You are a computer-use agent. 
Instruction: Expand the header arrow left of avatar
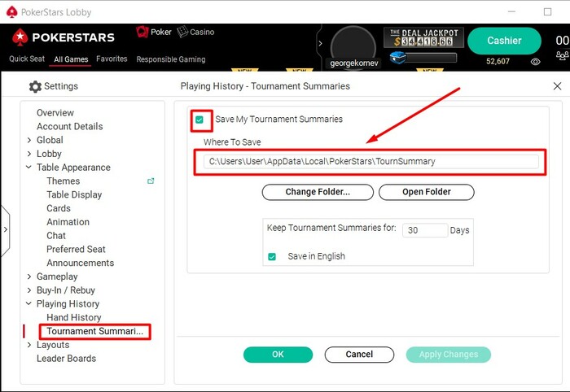click(x=320, y=44)
